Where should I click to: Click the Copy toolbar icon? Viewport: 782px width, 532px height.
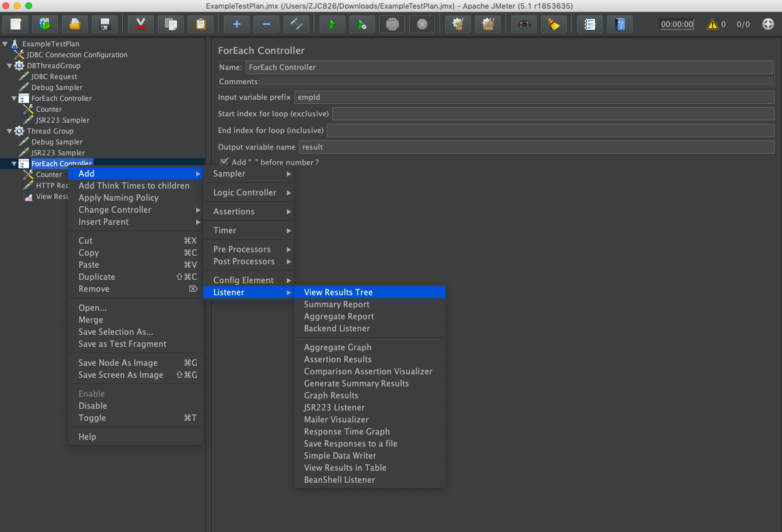pos(170,24)
